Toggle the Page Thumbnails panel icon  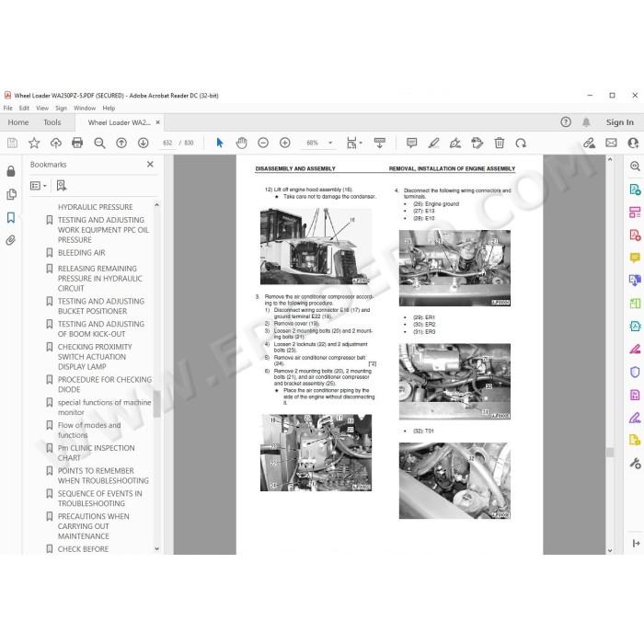tap(11, 194)
